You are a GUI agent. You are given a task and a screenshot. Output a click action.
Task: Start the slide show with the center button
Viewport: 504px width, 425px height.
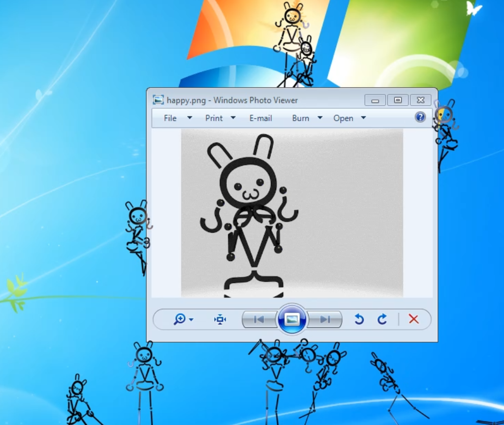pyautogui.click(x=292, y=319)
